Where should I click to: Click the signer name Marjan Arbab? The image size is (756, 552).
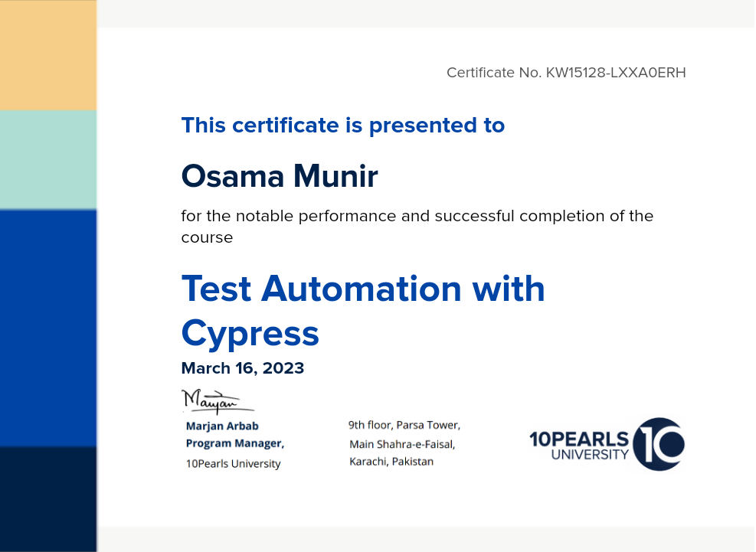(x=222, y=426)
